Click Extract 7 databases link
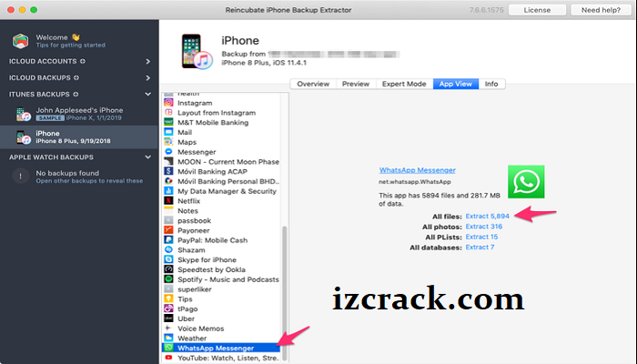The height and width of the screenshot is (364, 637). (480, 247)
